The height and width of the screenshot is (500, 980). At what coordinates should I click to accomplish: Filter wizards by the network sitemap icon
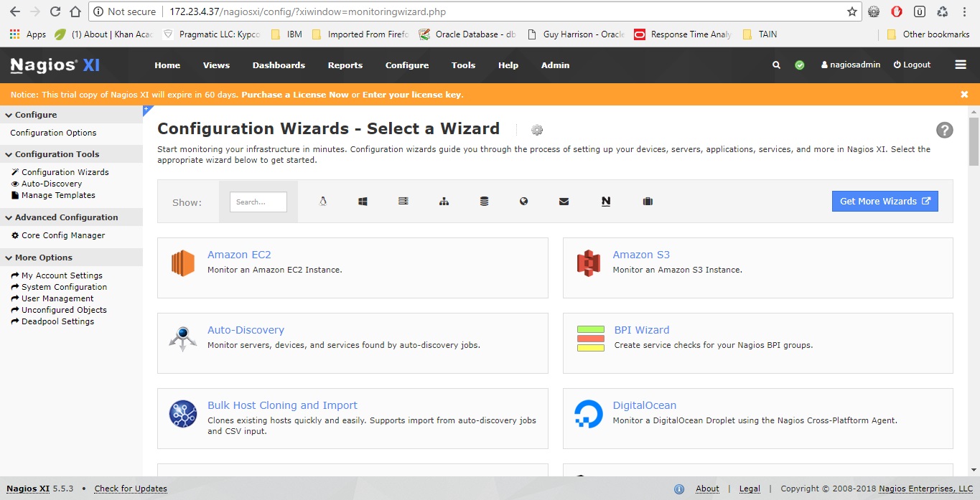444,202
